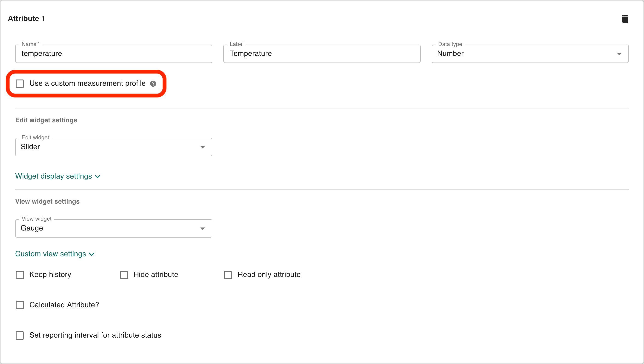The width and height of the screenshot is (644, 364).
Task: Expand Widget display settings link
Action: pos(54,176)
